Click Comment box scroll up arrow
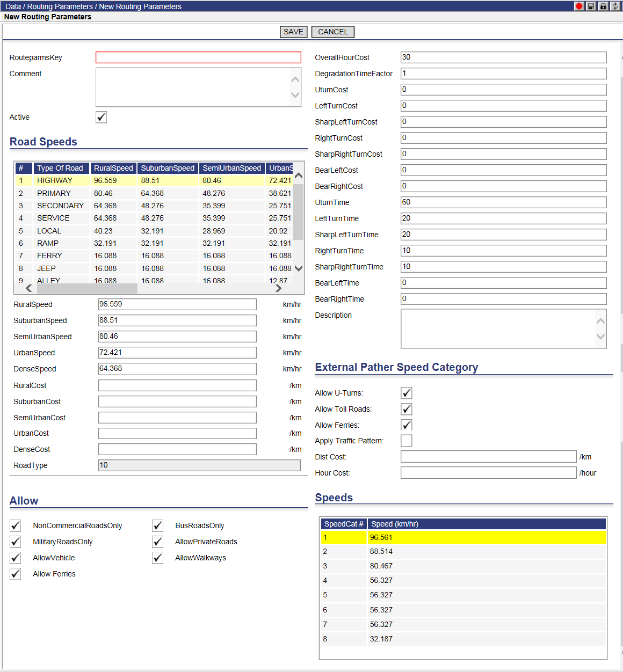 point(295,79)
